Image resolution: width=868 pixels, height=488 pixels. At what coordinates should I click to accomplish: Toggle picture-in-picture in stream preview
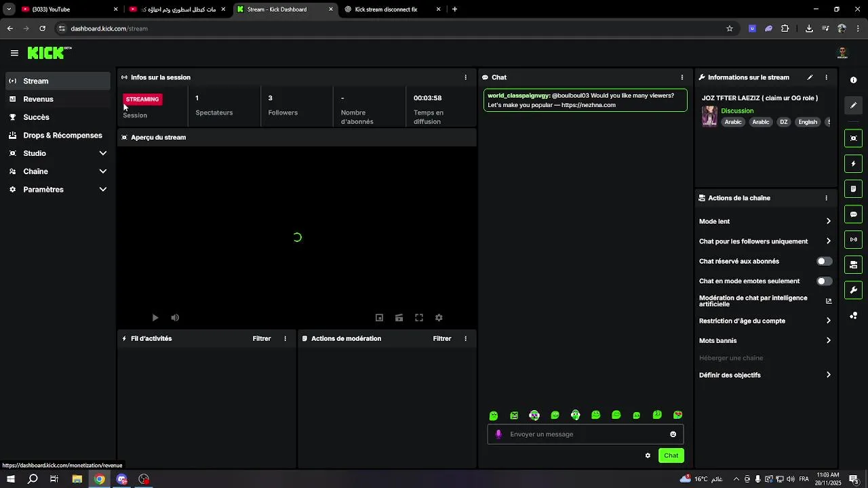coord(379,317)
